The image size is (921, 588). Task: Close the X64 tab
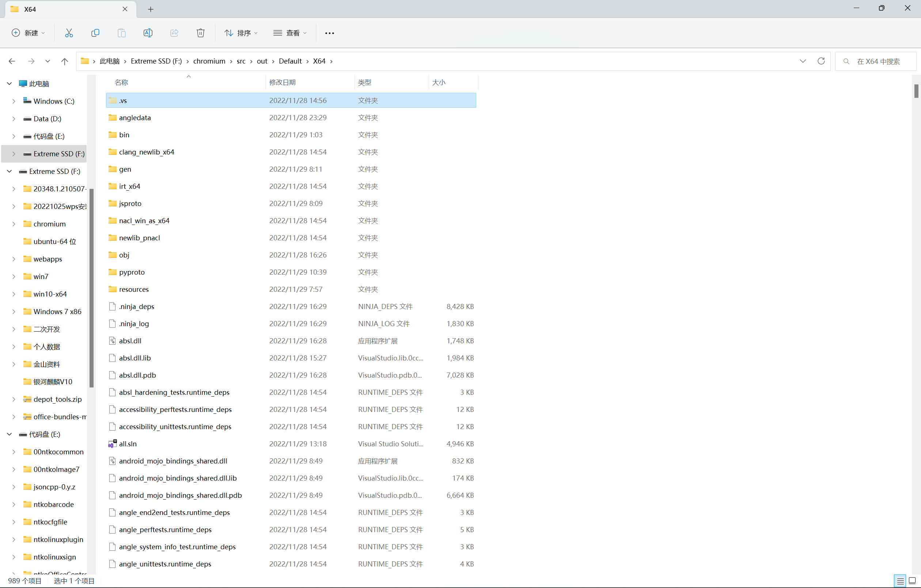tap(125, 9)
